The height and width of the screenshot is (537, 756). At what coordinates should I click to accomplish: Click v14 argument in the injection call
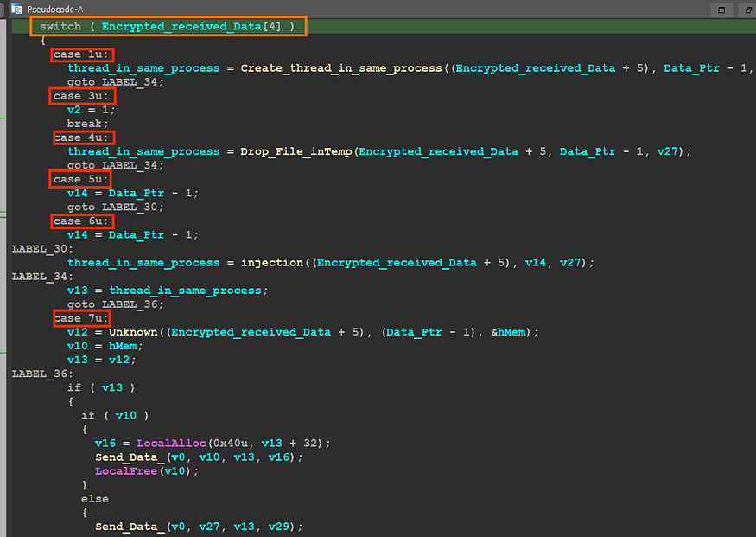tap(535, 263)
